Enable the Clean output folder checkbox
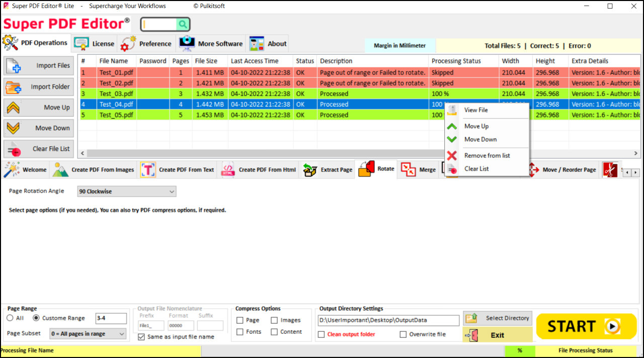Image resolution: width=644 pixels, height=358 pixels. point(321,334)
